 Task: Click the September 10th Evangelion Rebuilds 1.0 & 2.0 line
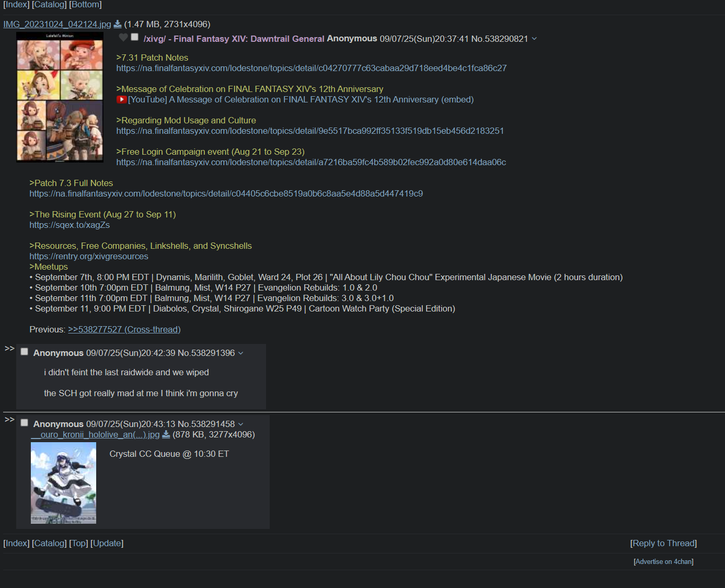203,288
